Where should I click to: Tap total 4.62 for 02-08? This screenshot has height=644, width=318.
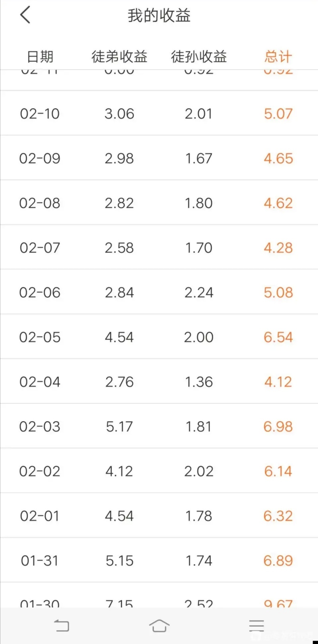pos(278,203)
